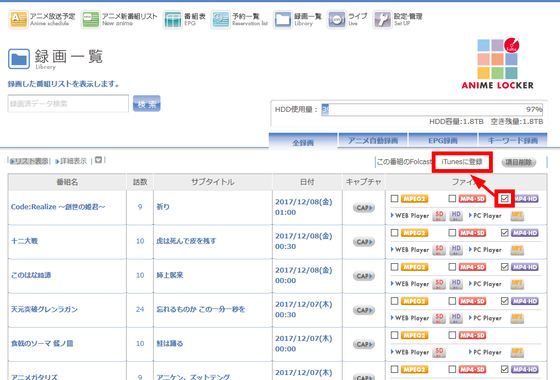This screenshot has width=560, height=380.
Task: Switch to the EPG録画 tab
Action: (x=443, y=140)
